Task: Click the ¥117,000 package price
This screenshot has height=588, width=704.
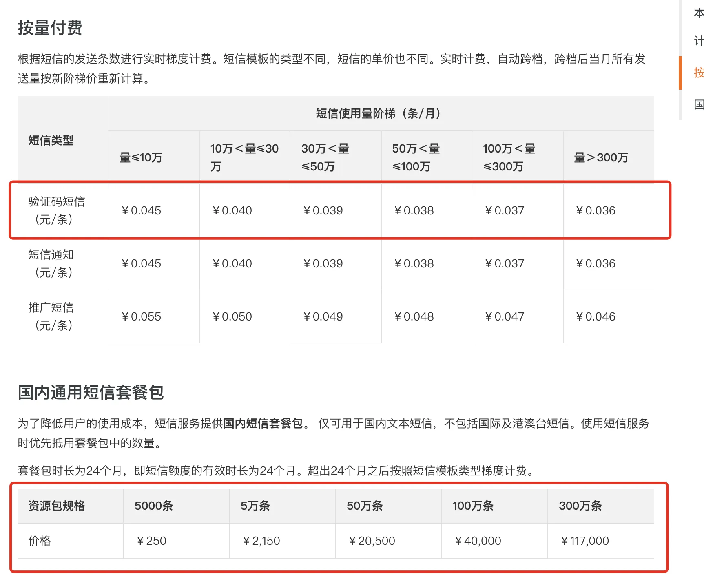Action: pos(584,541)
